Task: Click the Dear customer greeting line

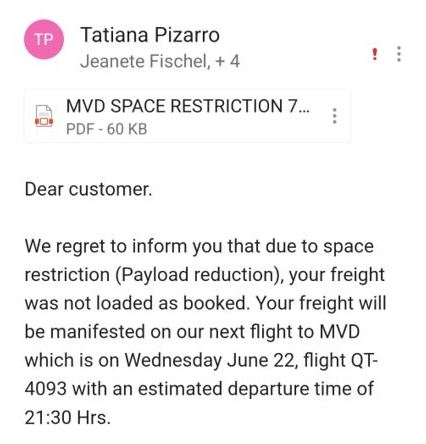Action: click(x=88, y=189)
